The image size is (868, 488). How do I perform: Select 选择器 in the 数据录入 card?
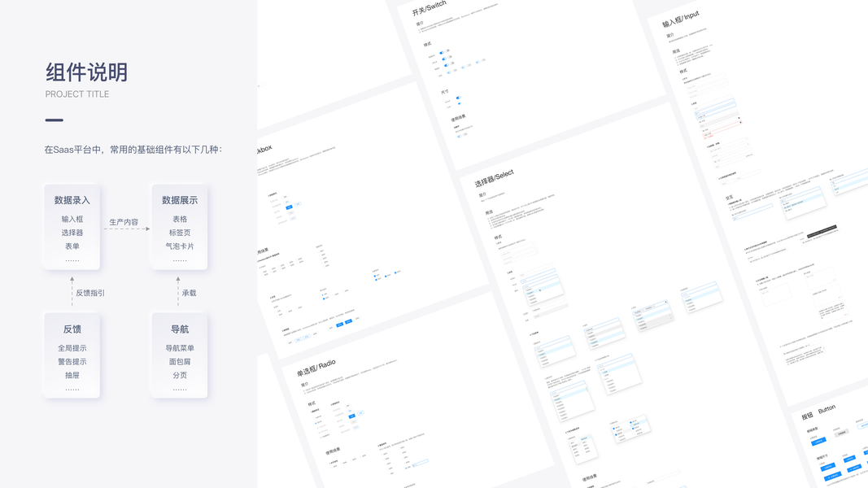pos(72,233)
